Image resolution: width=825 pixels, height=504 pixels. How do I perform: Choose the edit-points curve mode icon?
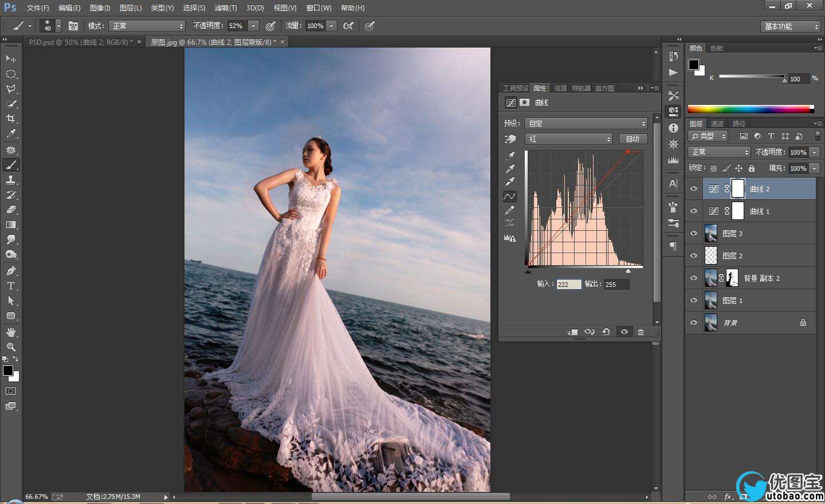click(510, 196)
